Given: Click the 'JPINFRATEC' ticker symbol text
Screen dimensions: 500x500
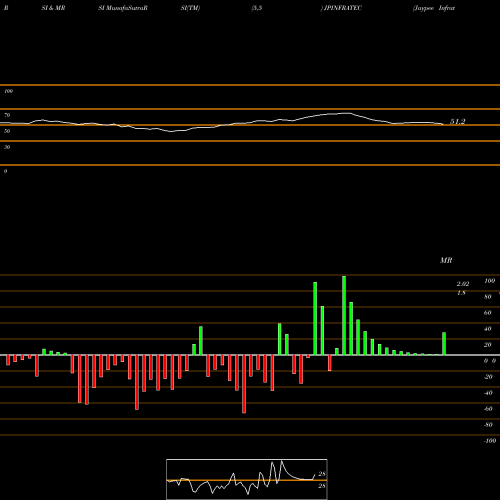Looking at the screenshot, I should pos(343,8).
